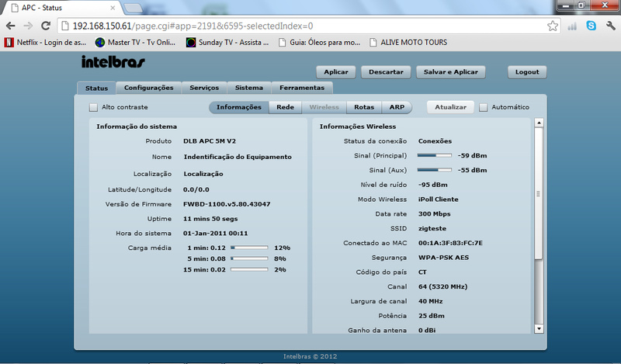Click the Skype extension icon
The height and width of the screenshot is (364, 621).
point(592,26)
